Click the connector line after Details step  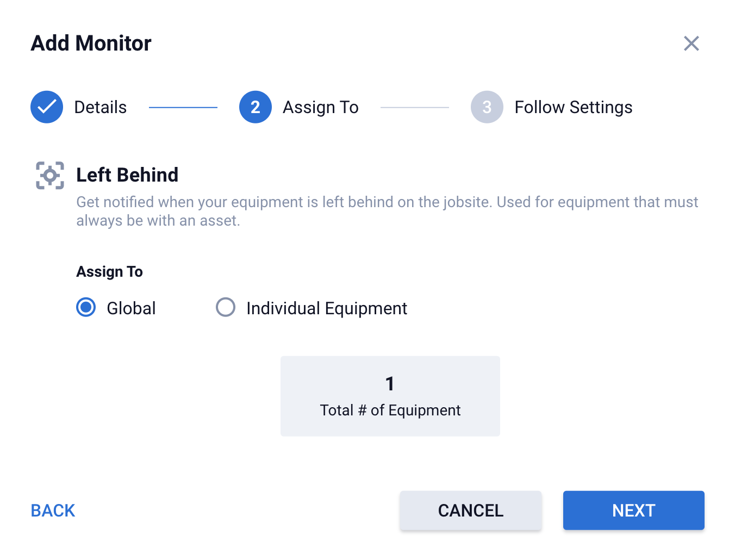[183, 108]
